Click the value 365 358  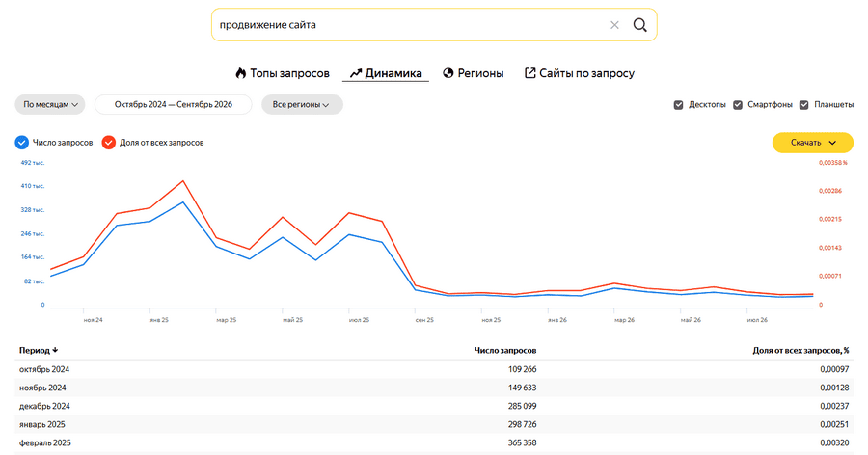[522, 442]
